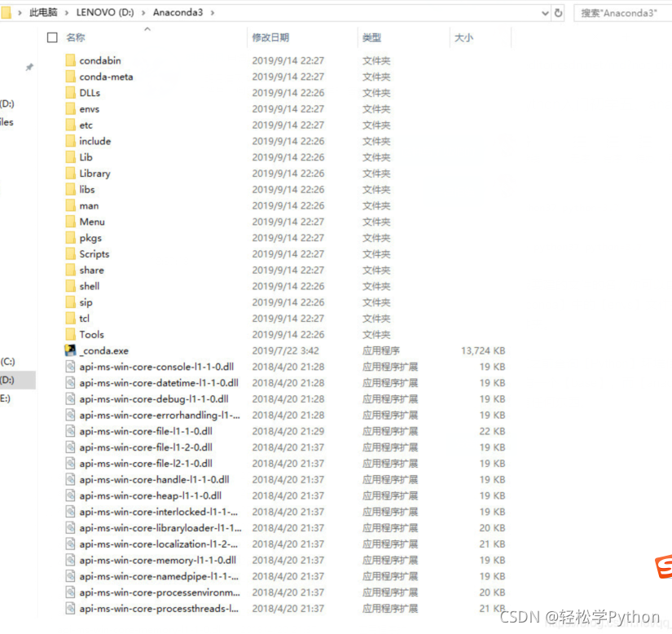The height and width of the screenshot is (634, 672).
Task: Click the sip folder icon
Action: pos(71,302)
